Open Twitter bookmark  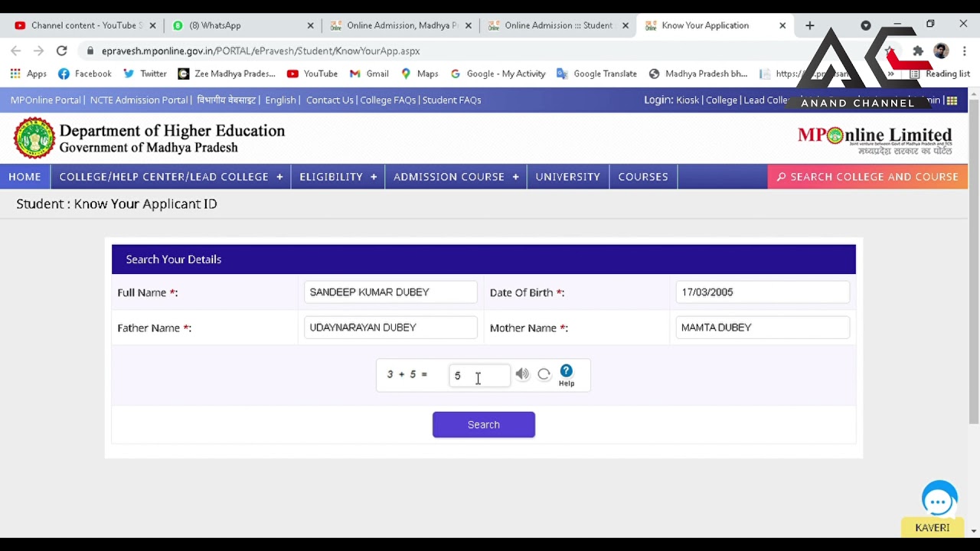tap(145, 73)
